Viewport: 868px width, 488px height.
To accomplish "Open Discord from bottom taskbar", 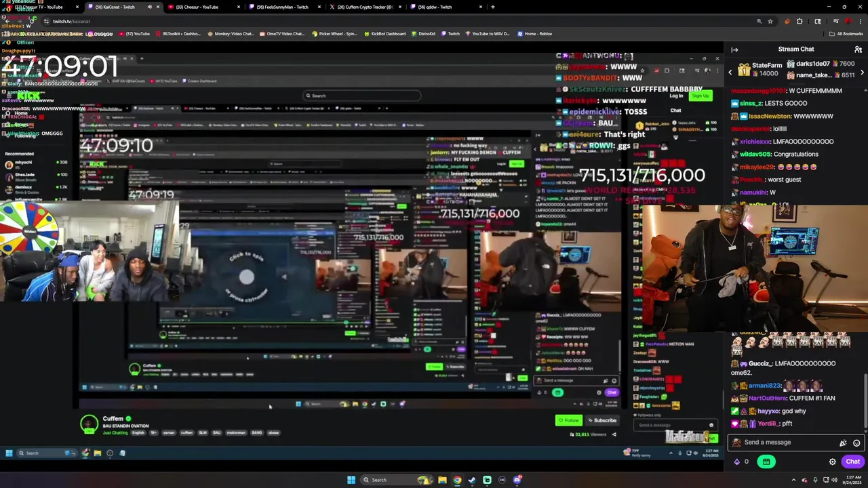I will pos(517,480).
